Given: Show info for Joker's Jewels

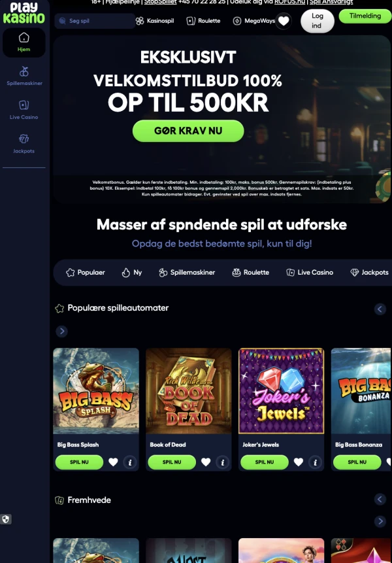Looking at the screenshot, I should click(315, 462).
